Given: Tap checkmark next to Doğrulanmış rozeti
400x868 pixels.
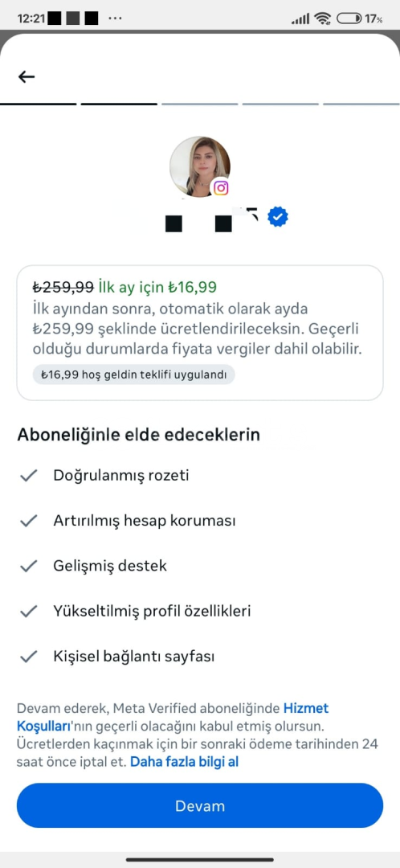Looking at the screenshot, I should point(28,476).
